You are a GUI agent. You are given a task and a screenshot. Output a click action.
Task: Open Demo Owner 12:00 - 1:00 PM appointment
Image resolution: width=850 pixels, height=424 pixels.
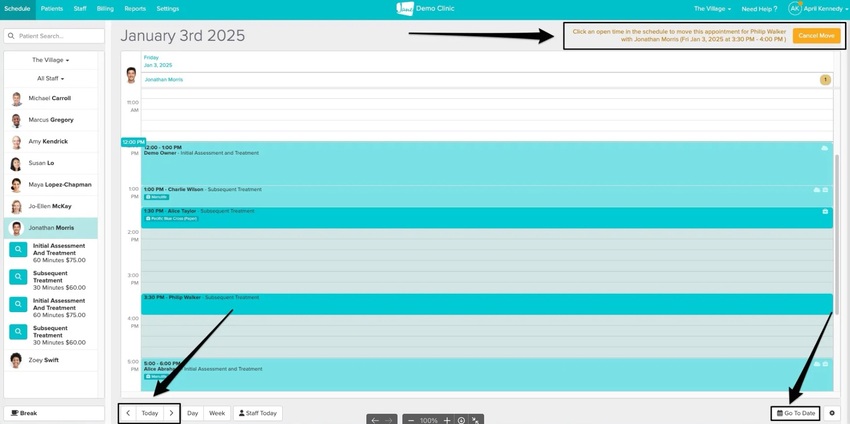point(487,163)
